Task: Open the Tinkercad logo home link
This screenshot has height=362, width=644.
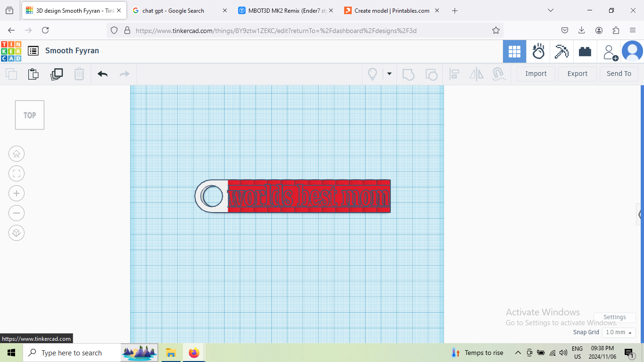Action: point(11,51)
